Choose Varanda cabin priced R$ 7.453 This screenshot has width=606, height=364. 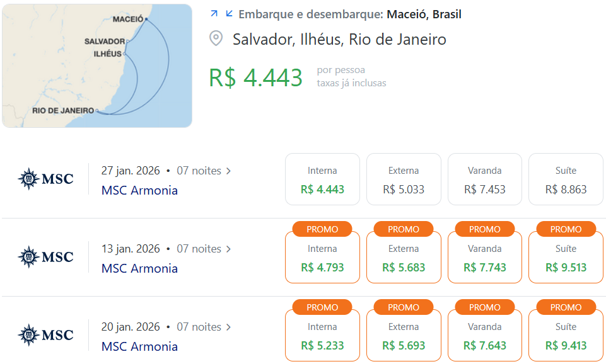[485, 179]
